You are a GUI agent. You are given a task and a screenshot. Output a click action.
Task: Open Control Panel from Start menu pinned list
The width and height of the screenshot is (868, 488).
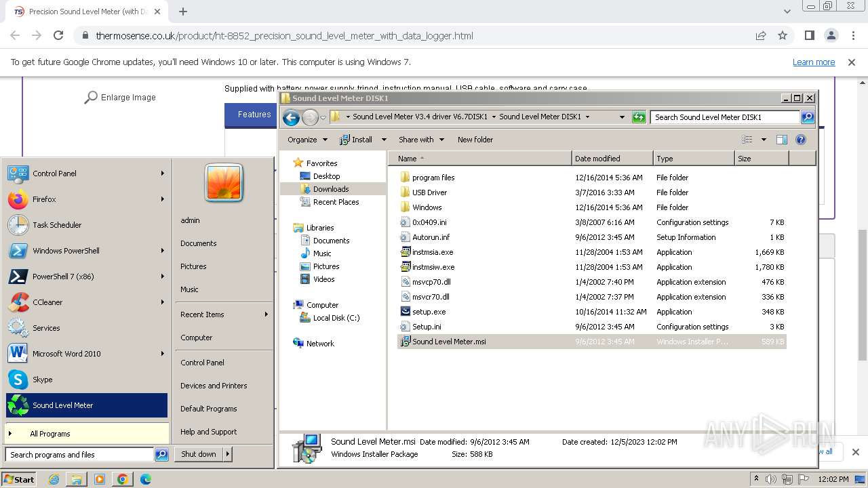click(87, 174)
